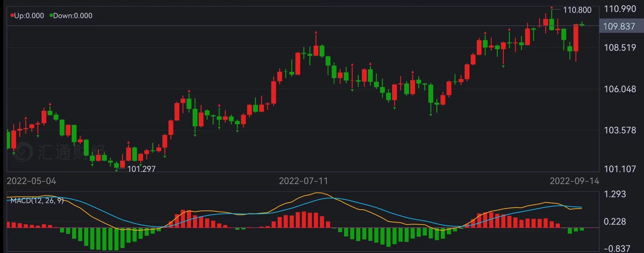Click the 108.519 price axis label
Image resolution: width=644 pixels, height=253 pixels.
[x=620, y=47]
